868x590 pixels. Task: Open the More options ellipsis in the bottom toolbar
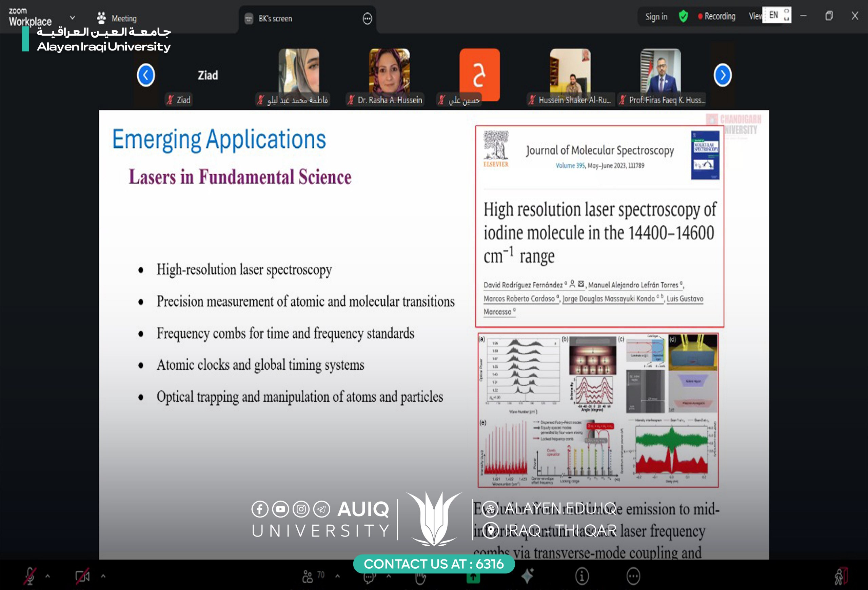[633, 576]
